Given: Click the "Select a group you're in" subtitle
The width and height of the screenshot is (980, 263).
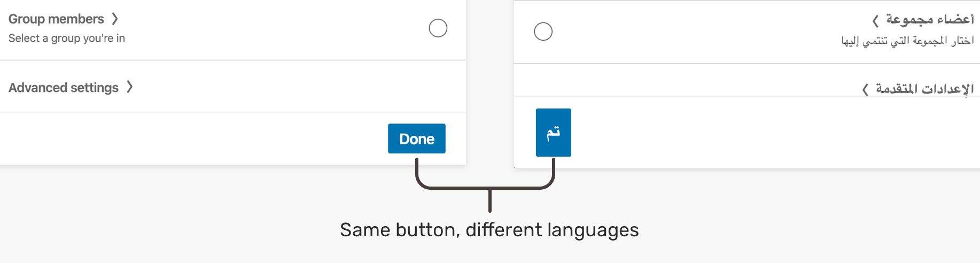Looking at the screenshot, I should 67,38.
